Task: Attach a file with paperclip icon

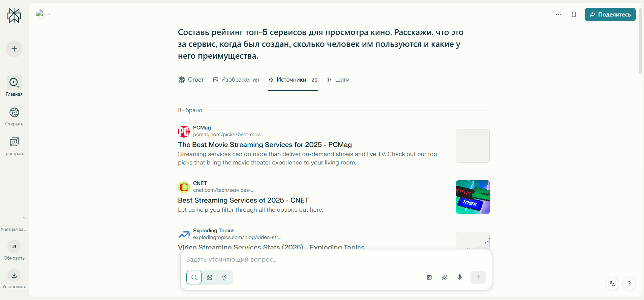Action: point(444,277)
